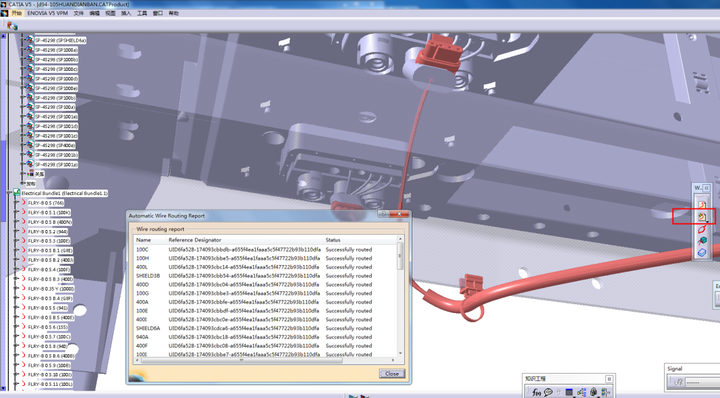Screen dimensions: 720x398
Task: Select SHIELD3B row in report
Action: tap(265, 276)
